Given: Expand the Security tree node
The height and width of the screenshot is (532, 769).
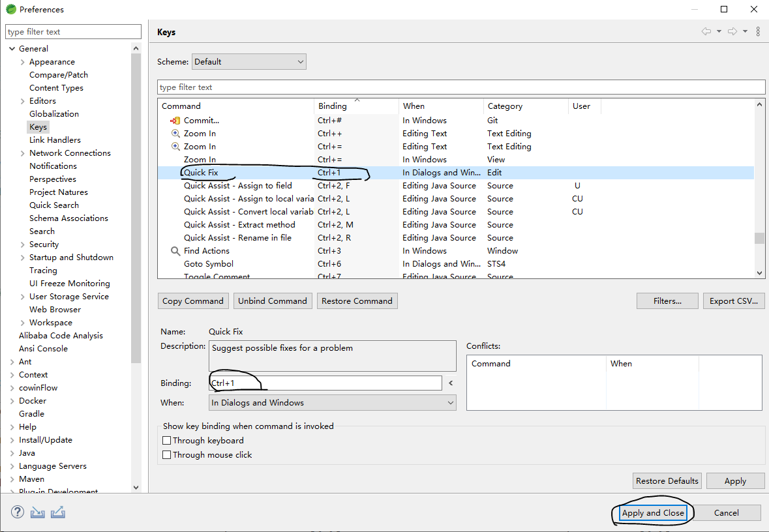Looking at the screenshot, I should [23, 244].
